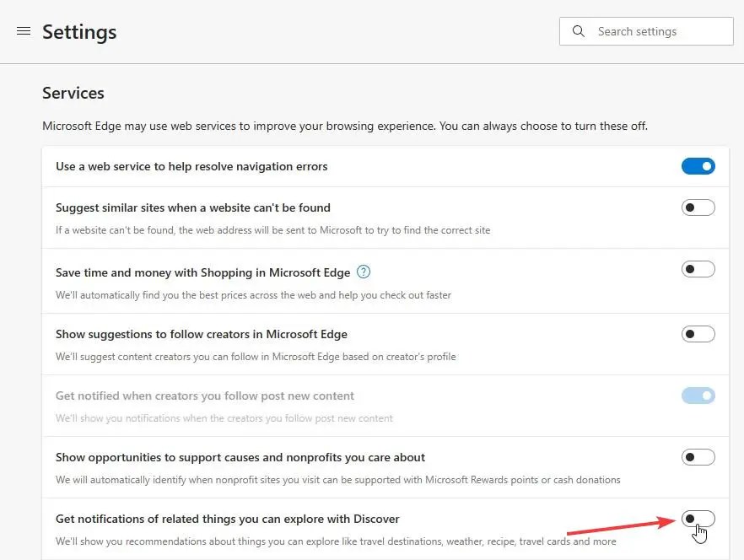Screen dimensions: 744x560
Task: Click the Settings page title
Action: [79, 32]
